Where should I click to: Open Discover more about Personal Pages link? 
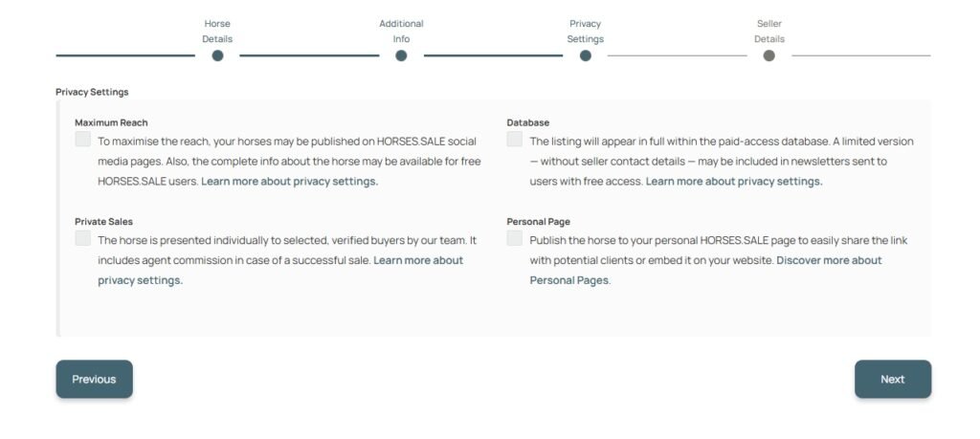(x=829, y=260)
